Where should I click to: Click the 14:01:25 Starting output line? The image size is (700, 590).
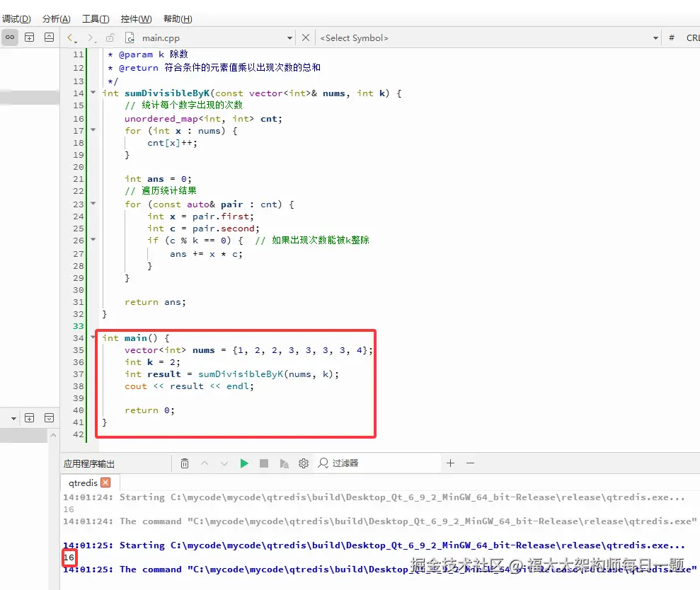[x=374, y=545]
